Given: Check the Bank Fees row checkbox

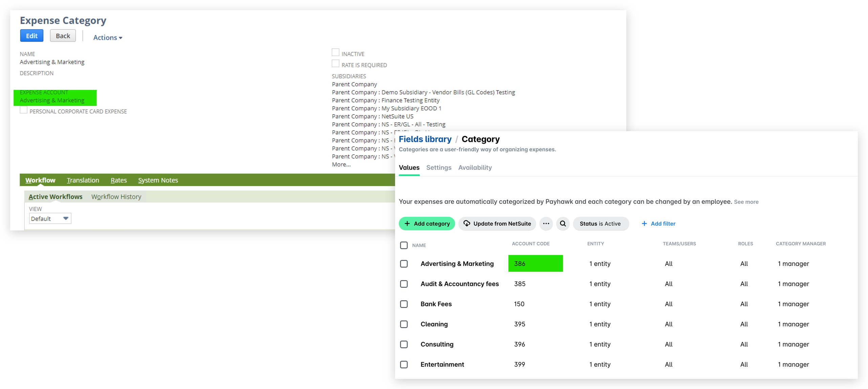Looking at the screenshot, I should point(404,304).
